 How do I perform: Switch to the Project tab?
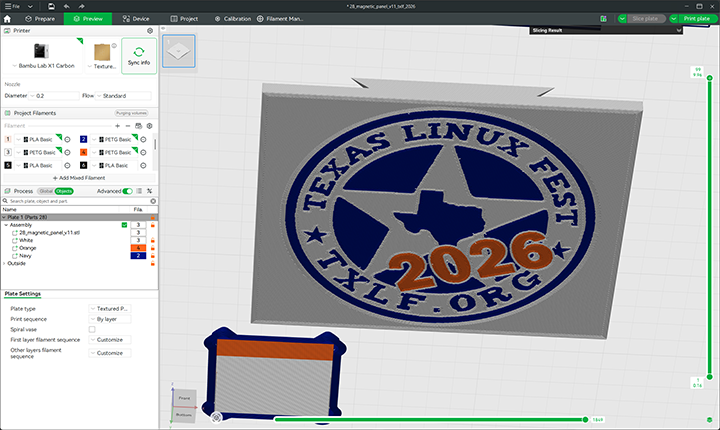pos(184,19)
